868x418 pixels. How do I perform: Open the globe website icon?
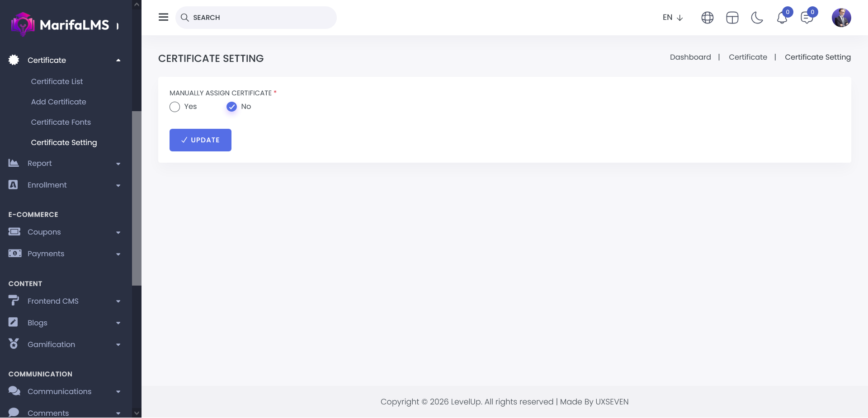click(x=707, y=18)
